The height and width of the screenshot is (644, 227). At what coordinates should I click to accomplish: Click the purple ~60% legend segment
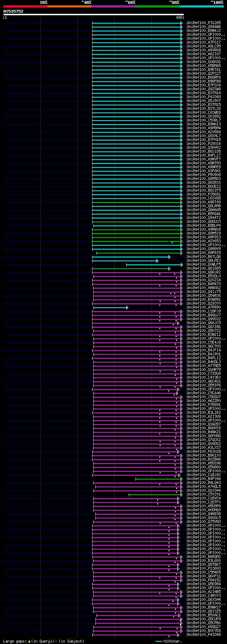113,6
